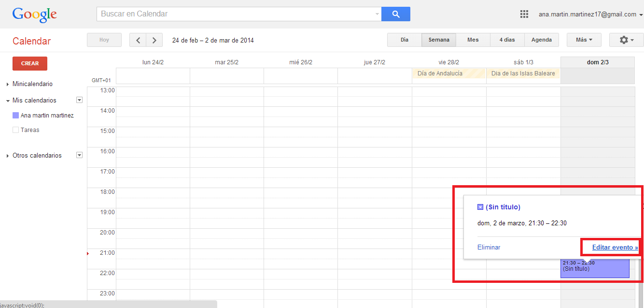
Task: Click the Google logo
Action: pos(35,14)
